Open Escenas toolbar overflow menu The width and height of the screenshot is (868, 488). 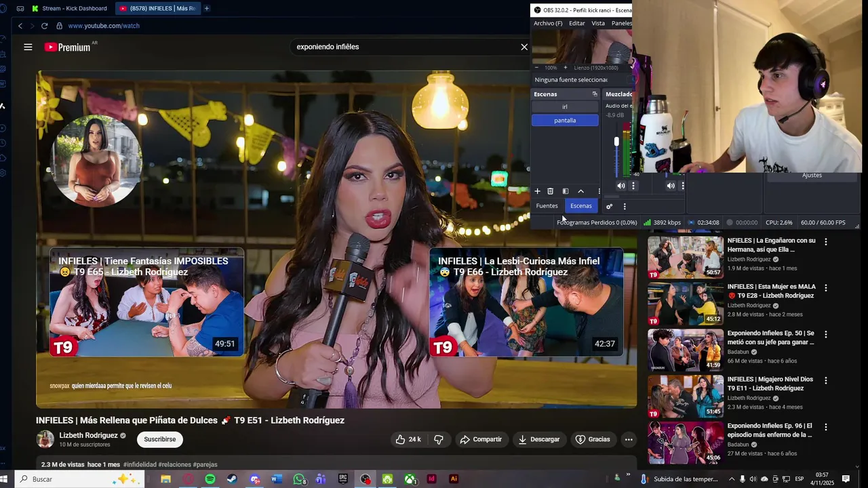[x=599, y=191]
